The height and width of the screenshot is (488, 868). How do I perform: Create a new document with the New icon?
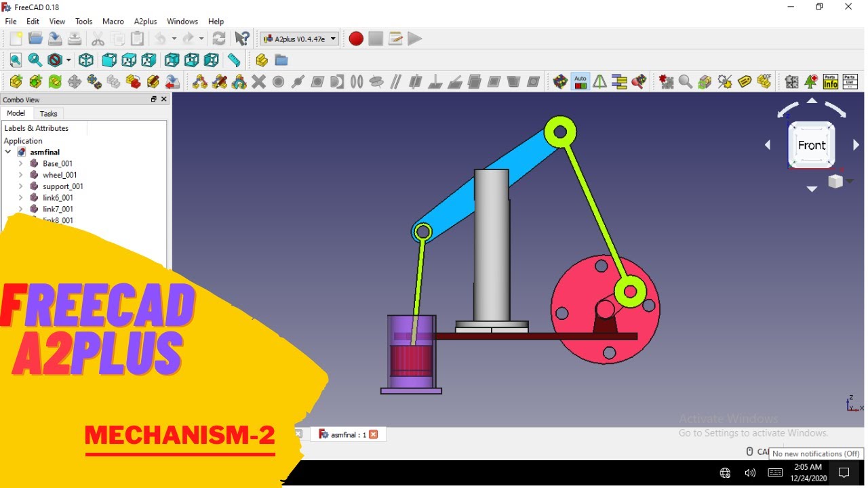pyautogui.click(x=16, y=39)
